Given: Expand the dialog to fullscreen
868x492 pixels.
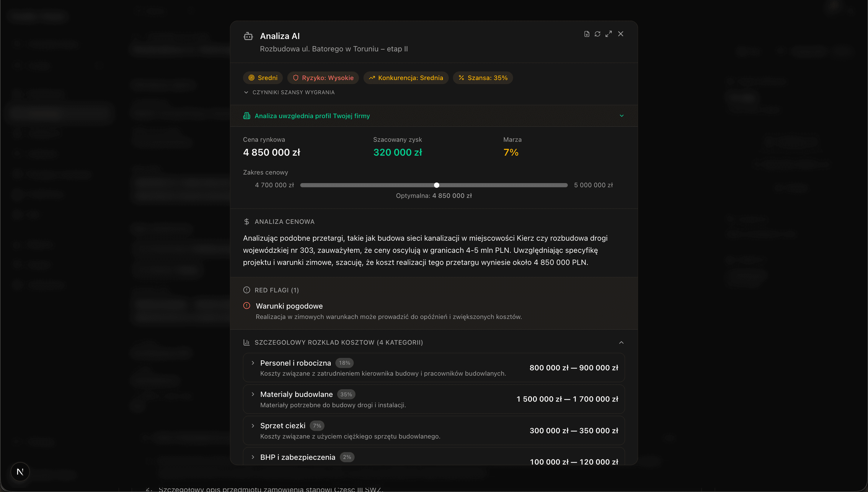Looking at the screenshot, I should tap(608, 34).
